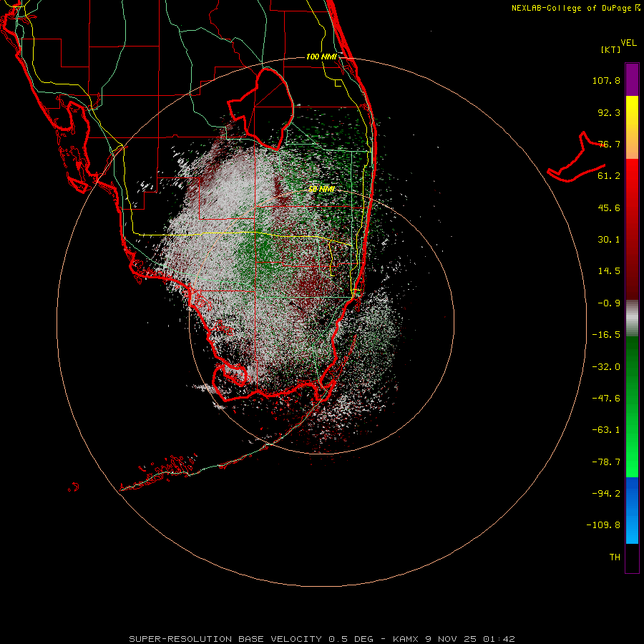The width and height of the screenshot is (644, 644).
Task: Click the blue segment of the color bar
Action: click(x=632, y=510)
